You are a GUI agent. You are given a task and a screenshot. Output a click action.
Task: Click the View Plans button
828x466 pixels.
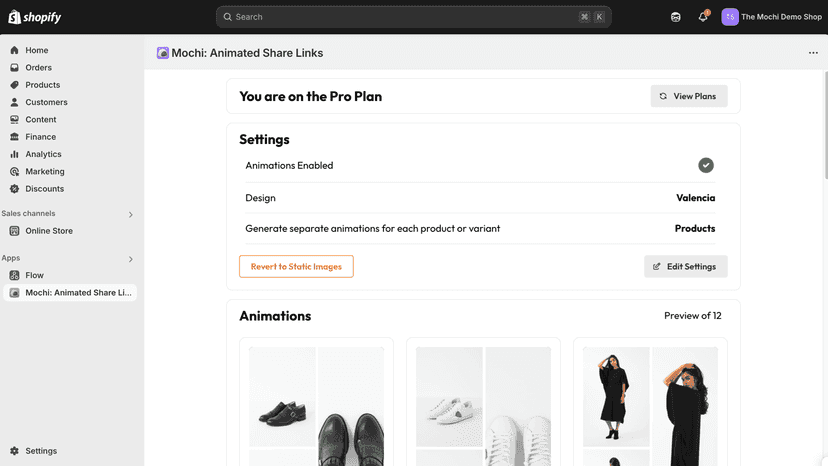pos(689,96)
